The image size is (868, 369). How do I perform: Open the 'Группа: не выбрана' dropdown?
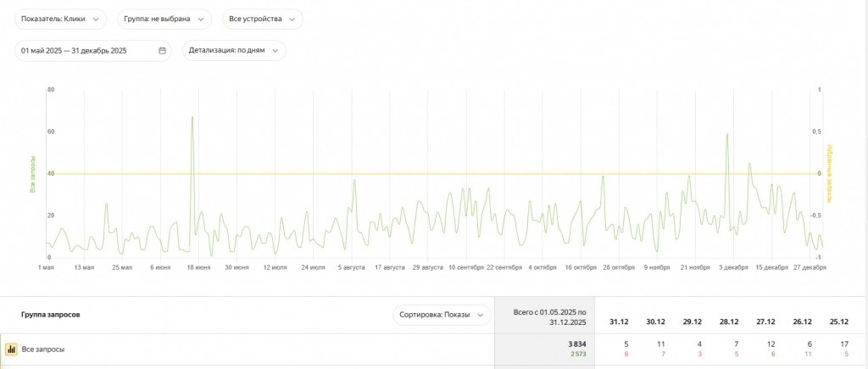tap(164, 19)
